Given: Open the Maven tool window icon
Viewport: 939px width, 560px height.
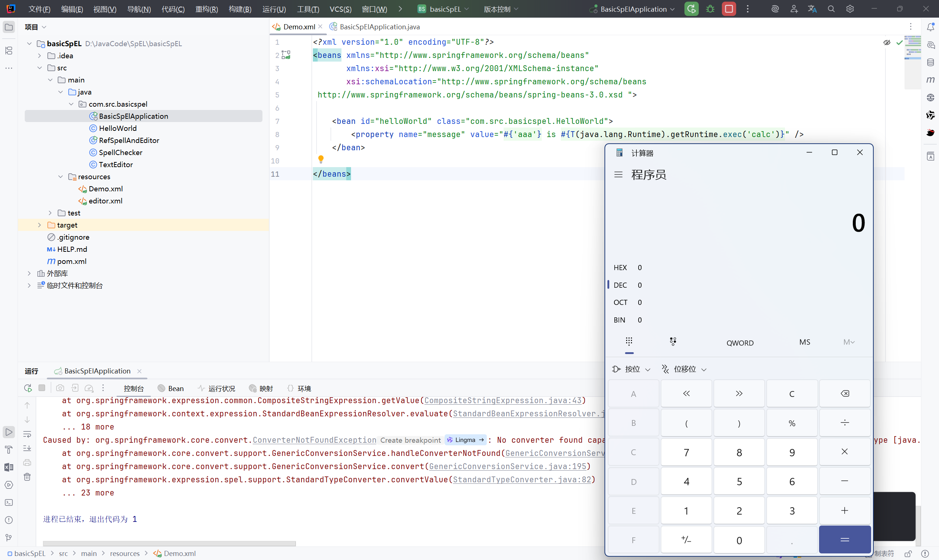Looking at the screenshot, I should pos(930,80).
